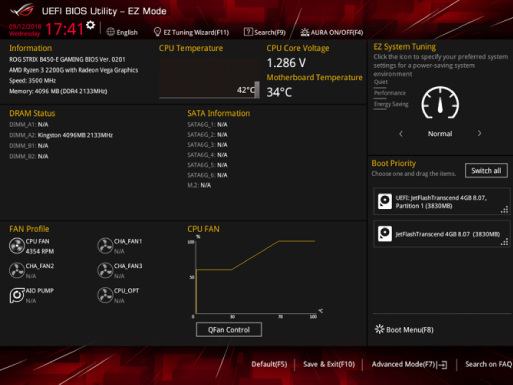Click the 09/12/2018 date
The image size is (513, 385).
(25, 27)
